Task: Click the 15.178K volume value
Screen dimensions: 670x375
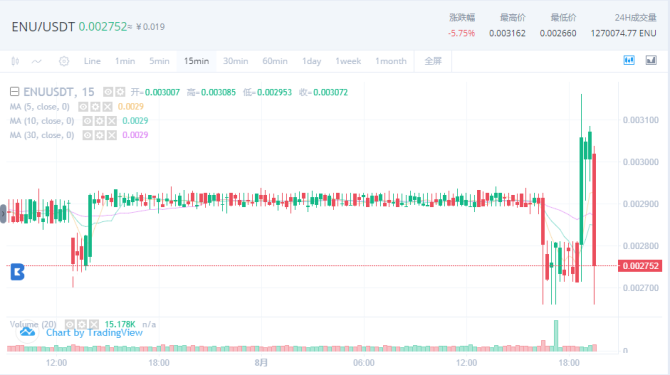Action: tap(120, 324)
